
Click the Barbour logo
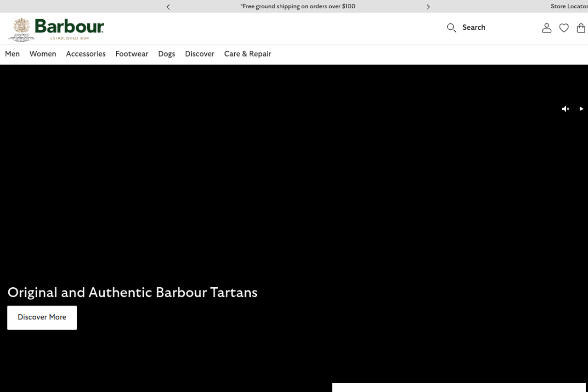[58, 29]
